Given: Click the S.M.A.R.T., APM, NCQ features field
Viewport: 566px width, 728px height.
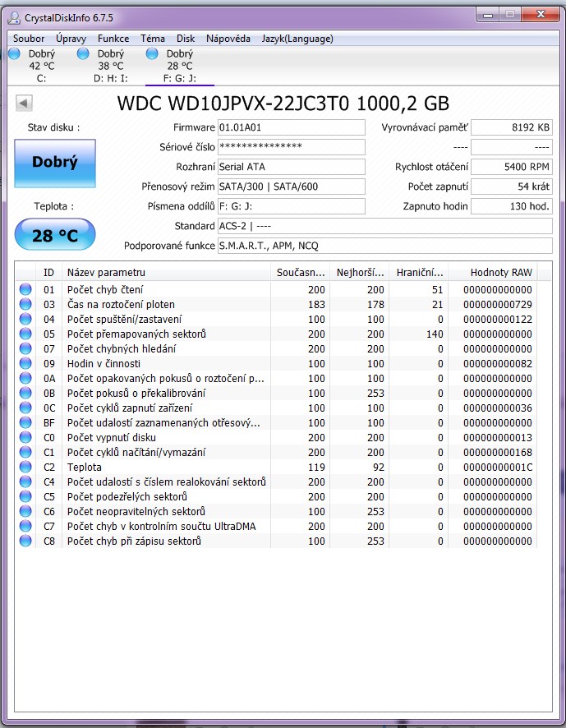Looking at the screenshot, I should 385,246.
